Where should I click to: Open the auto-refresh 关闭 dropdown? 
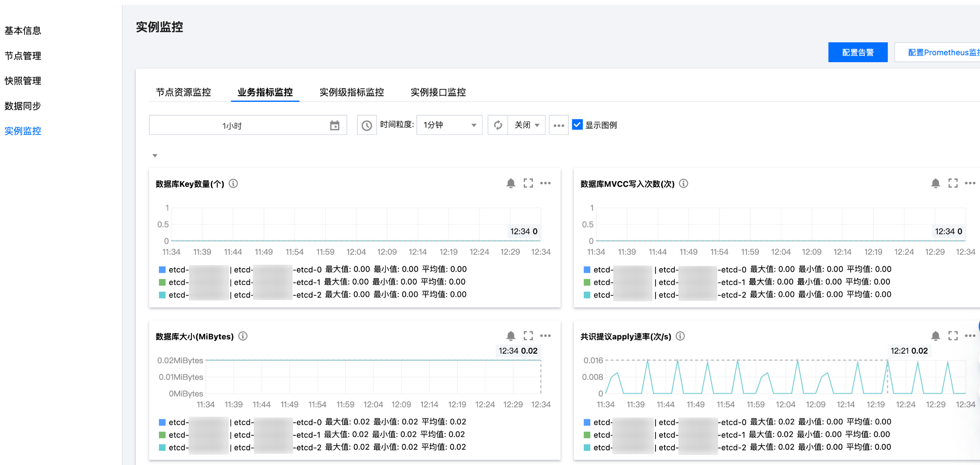526,125
